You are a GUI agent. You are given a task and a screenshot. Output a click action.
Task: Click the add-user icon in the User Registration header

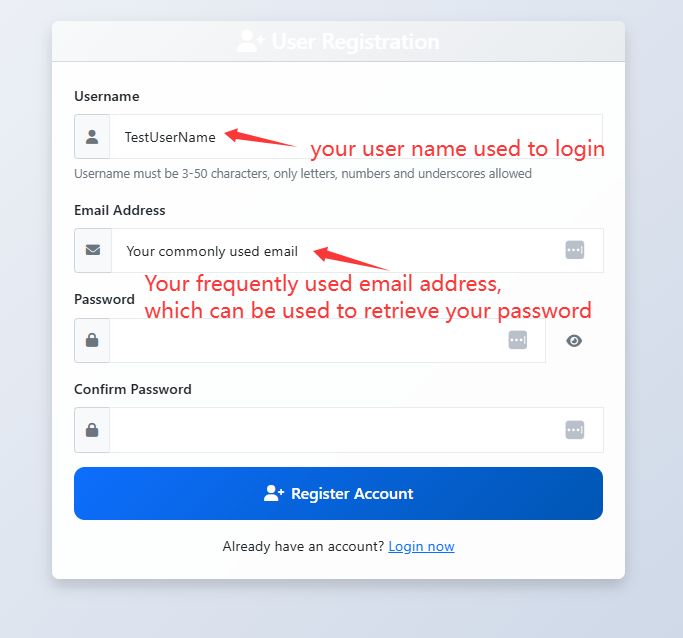coord(250,42)
